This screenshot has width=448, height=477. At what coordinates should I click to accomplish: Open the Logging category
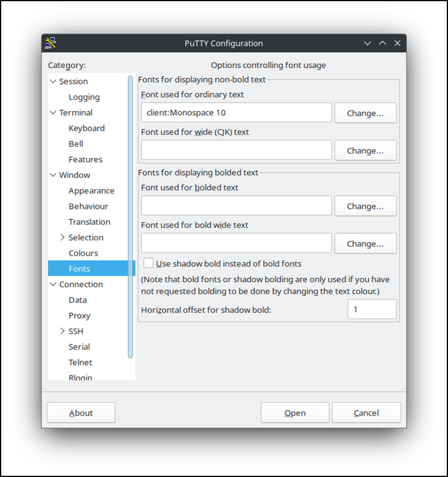[84, 97]
